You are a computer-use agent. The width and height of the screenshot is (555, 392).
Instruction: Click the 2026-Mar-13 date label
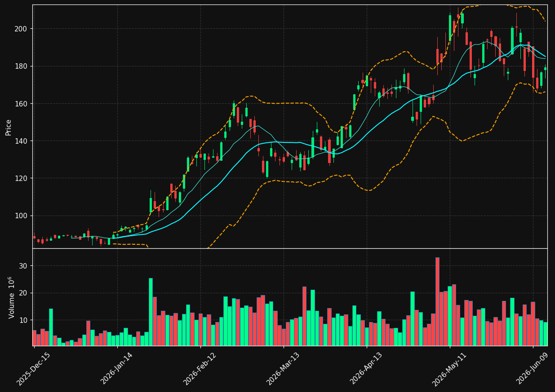point(283,368)
